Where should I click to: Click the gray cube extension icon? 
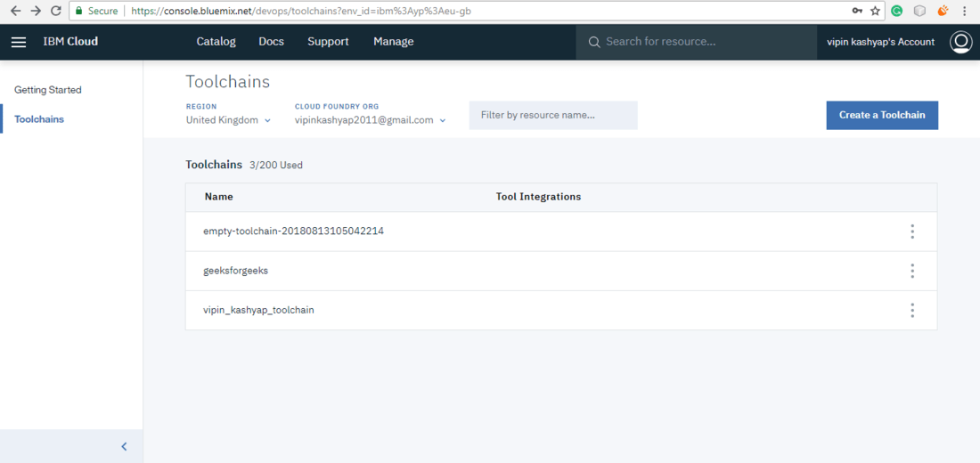pyautogui.click(x=919, y=11)
